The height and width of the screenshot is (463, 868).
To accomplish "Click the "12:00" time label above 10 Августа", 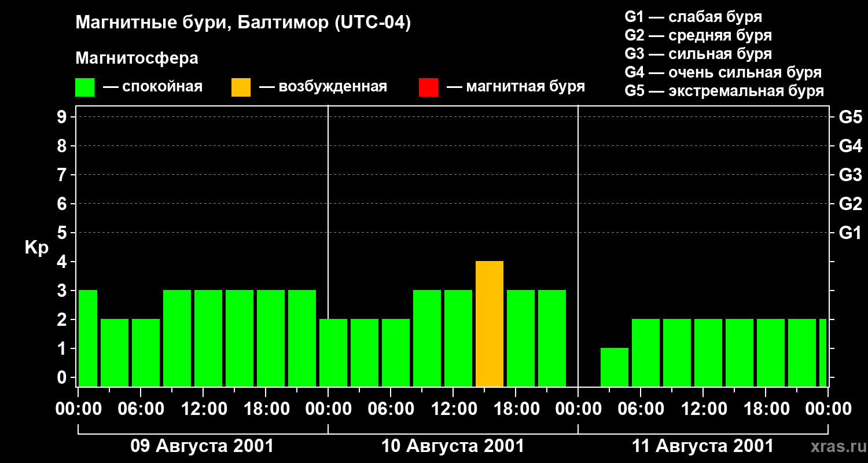I will click(453, 409).
